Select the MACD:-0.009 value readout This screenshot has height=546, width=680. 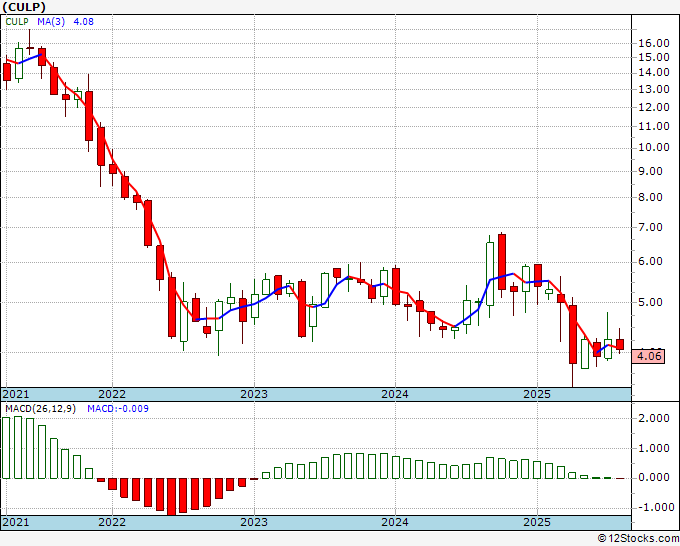tap(118, 409)
